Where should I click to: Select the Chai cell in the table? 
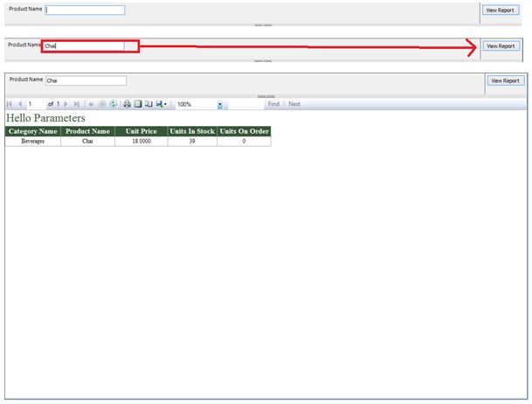[87, 142]
